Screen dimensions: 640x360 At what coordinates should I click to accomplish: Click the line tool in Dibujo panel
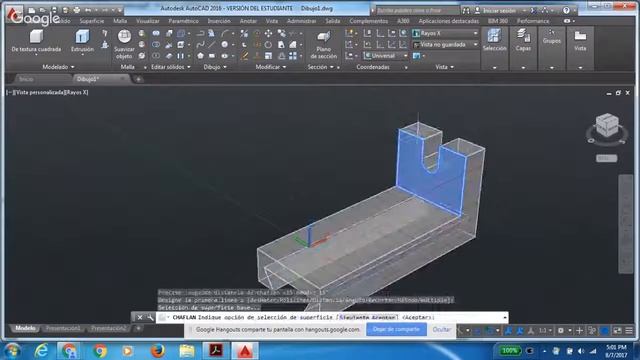[x=212, y=44]
